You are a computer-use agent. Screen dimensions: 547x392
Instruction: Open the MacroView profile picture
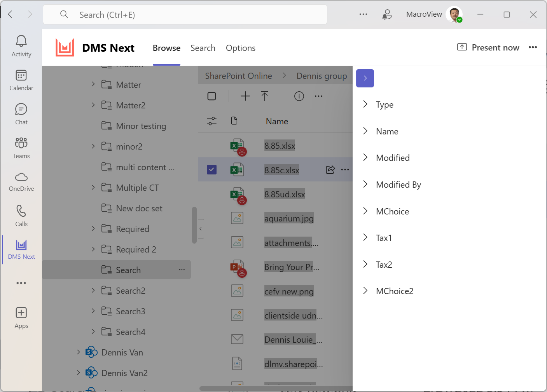[x=454, y=14]
